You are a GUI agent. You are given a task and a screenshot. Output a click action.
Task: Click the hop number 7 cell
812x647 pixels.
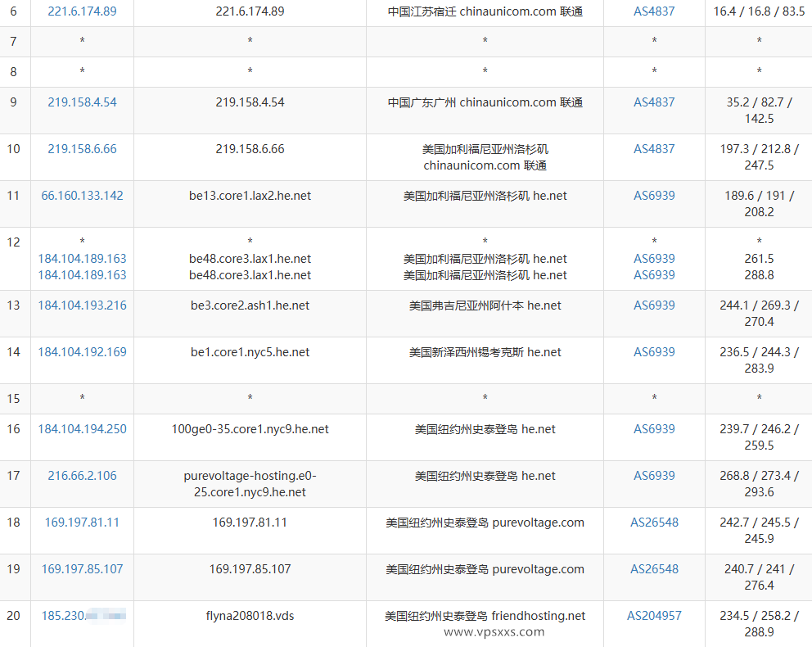[x=13, y=42]
